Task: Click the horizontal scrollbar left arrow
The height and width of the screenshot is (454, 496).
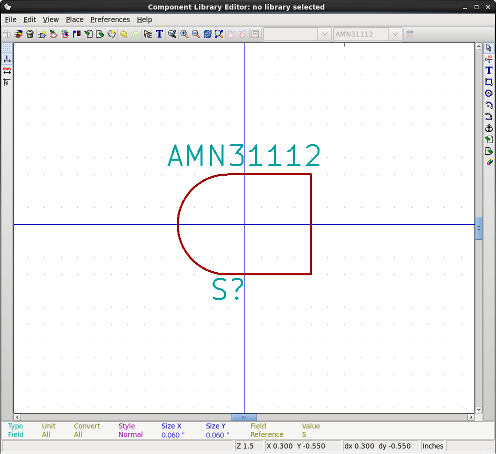Action: (17, 417)
